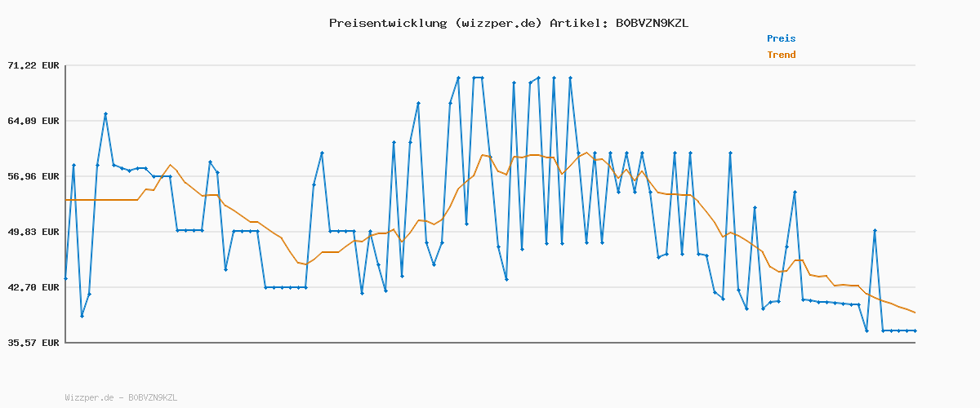This screenshot has width=980, height=408.
Task: Click the blue Preis legend label
Action: pos(781,38)
